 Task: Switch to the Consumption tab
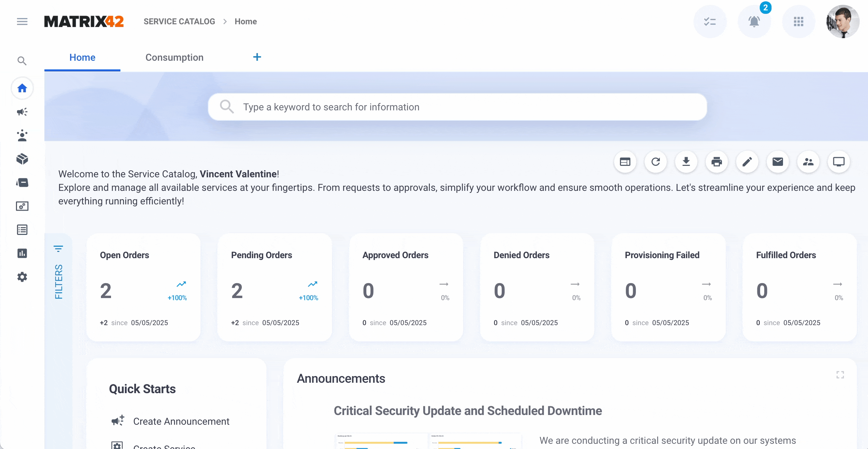[175, 58]
